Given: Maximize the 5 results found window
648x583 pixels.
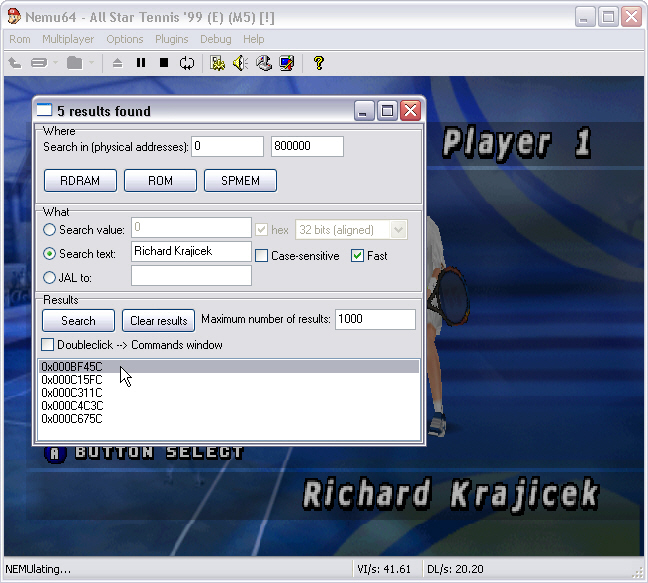Looking at the screenshot, I should pos(387,111).
